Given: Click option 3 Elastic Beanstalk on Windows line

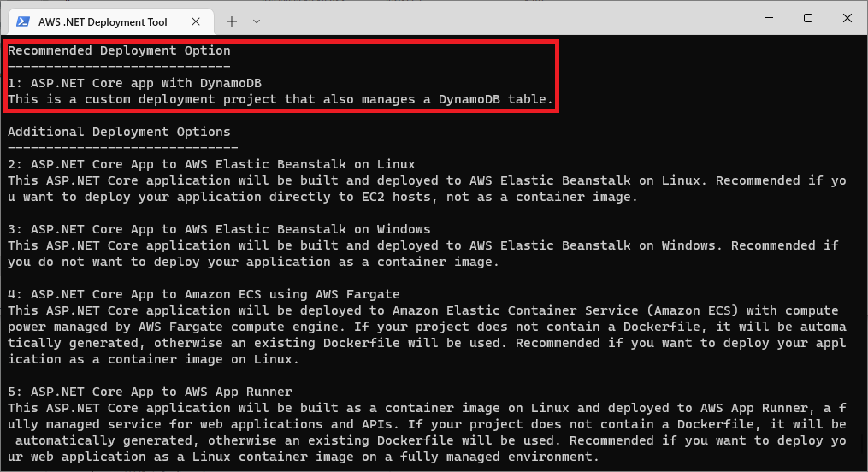Looking at the screenshot, I should (219, 229).
